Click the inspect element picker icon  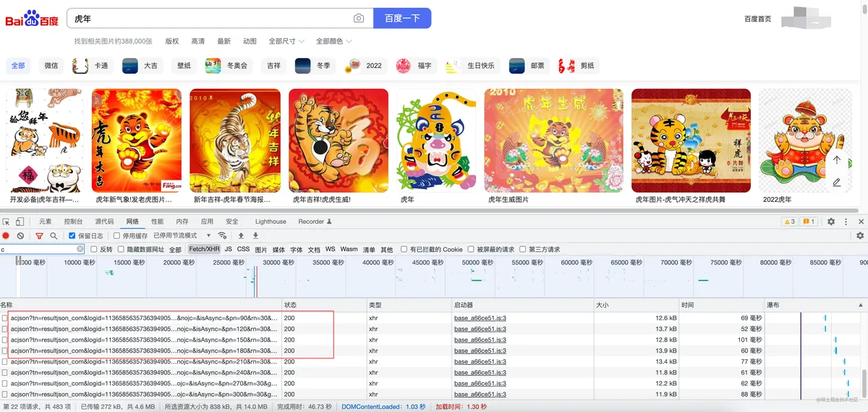coord(6,222)
